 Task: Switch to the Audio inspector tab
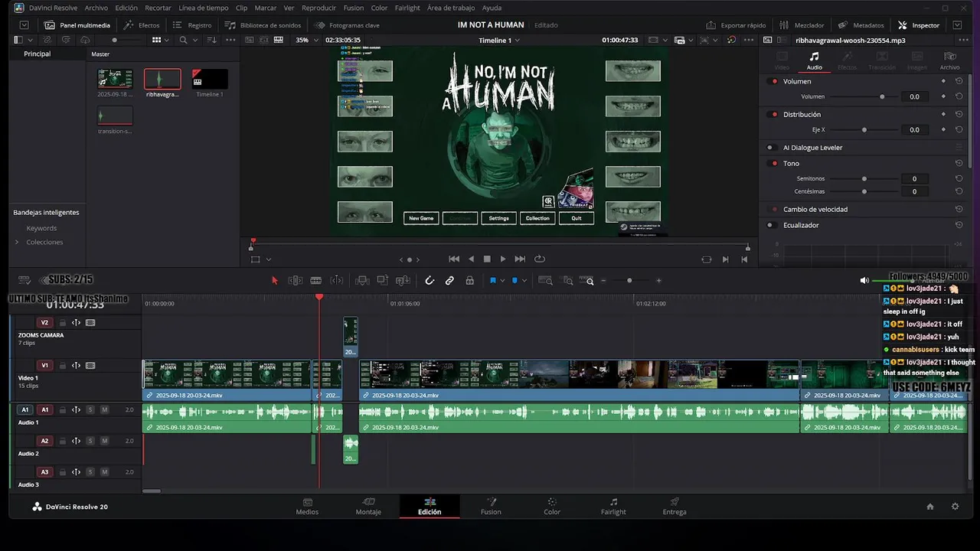coord(814,60)
